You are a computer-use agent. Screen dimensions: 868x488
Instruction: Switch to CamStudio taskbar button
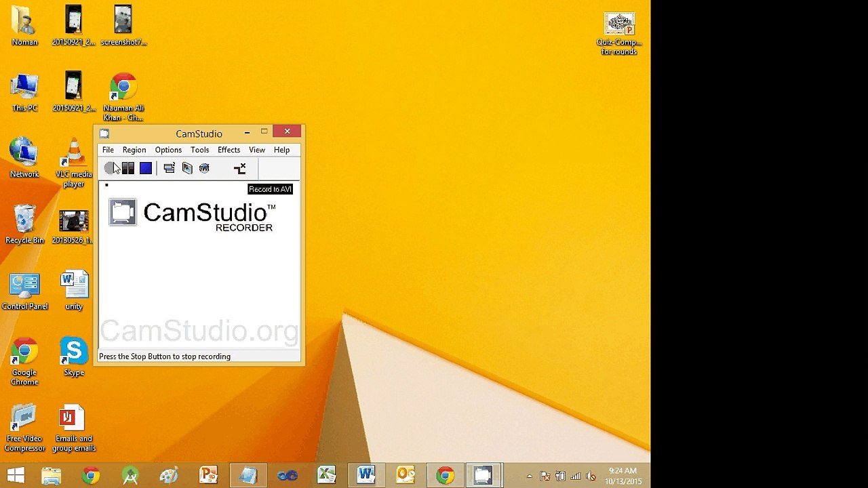(483, 475)
